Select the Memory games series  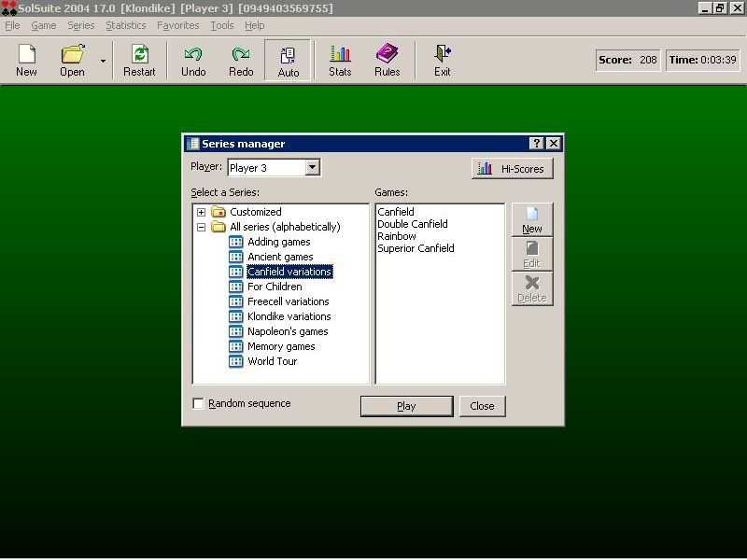(281, 346)
